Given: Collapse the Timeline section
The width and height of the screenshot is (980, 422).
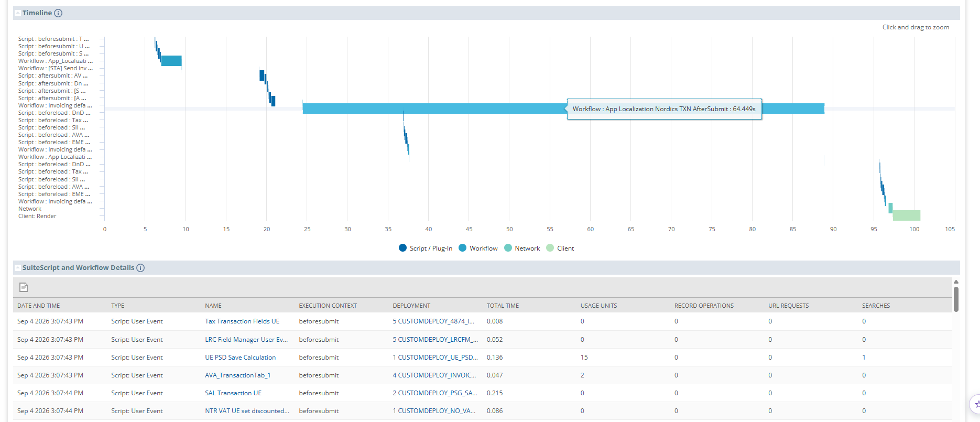Looking at the screenshot, I should tap(18, 13).
